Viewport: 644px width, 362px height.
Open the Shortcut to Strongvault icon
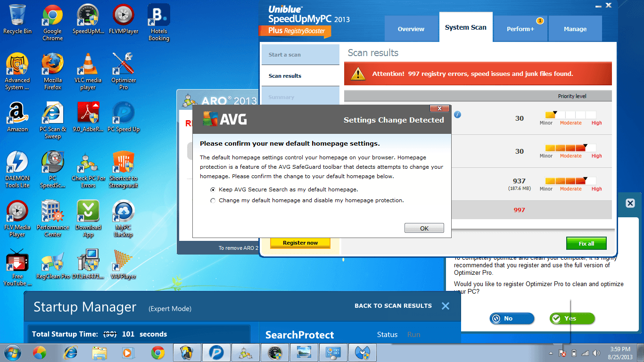point(123,170)
